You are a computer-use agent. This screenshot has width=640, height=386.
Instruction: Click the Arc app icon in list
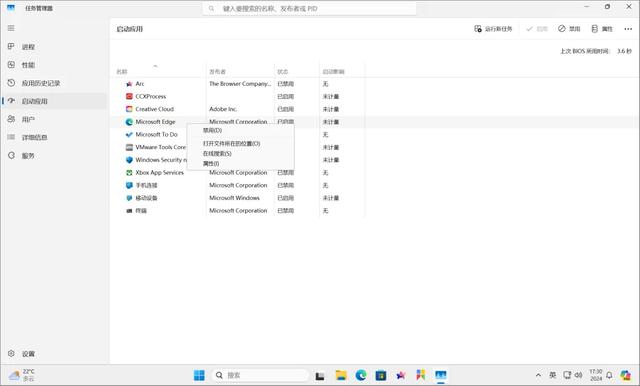click(129, 84)
